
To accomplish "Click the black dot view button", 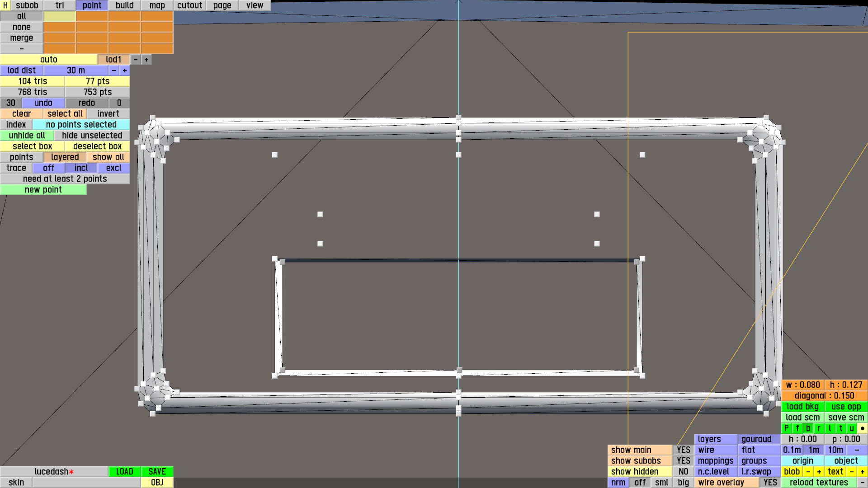I will (862, 428).
